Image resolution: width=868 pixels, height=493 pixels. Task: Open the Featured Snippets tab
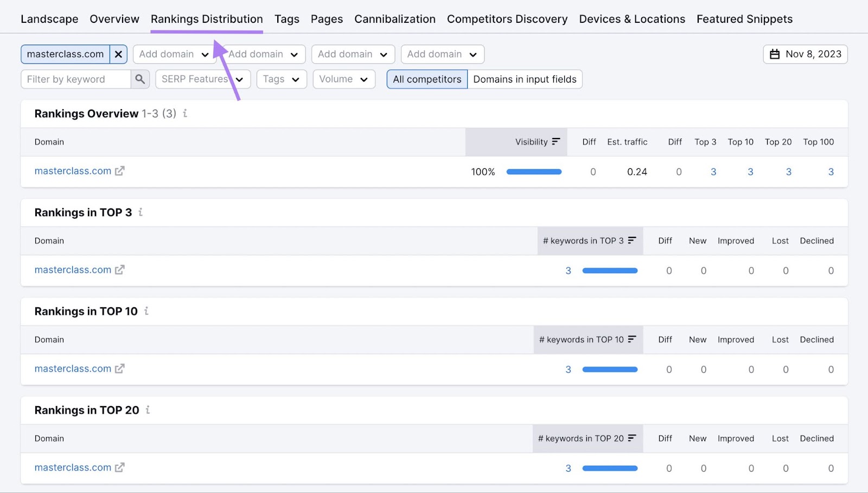pos(744,18)
